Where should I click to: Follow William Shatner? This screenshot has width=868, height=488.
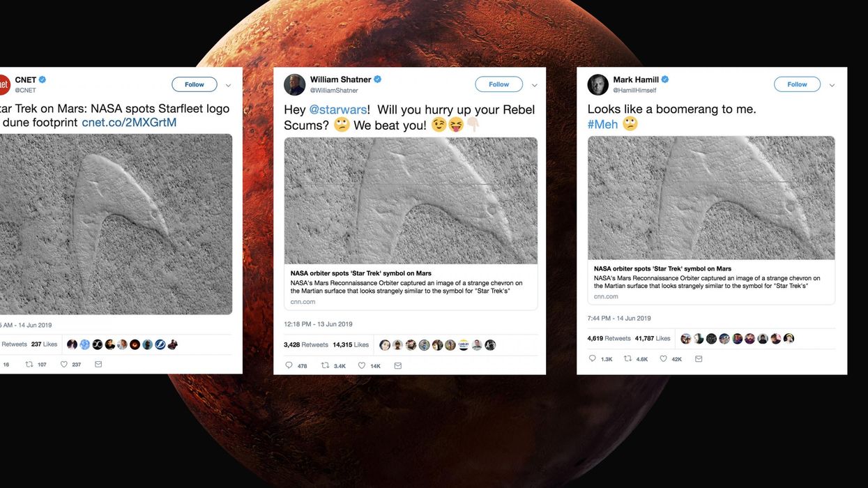(x=498, y=84)
